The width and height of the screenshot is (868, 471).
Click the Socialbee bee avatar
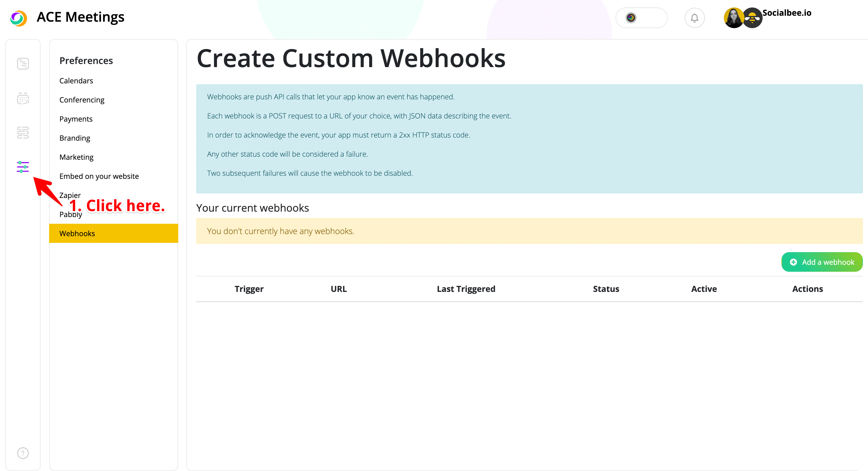click(752, 18)
